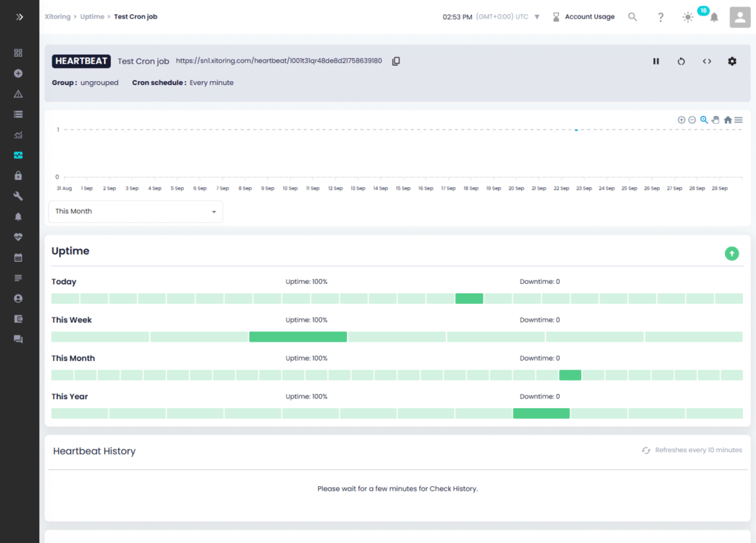Open notifications bell in top bar
Screen dimensions: 756x543
(714, 17)
